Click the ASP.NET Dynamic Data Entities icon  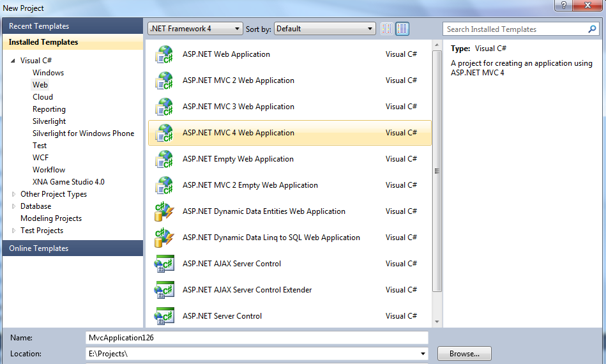point(164,212)
